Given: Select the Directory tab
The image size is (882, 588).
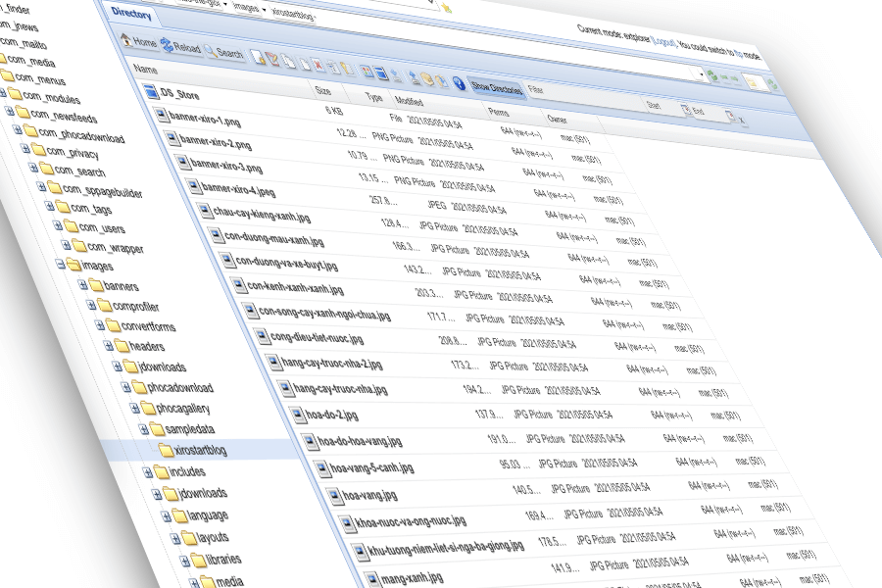Looking at the screenshot, I should 131,13.
